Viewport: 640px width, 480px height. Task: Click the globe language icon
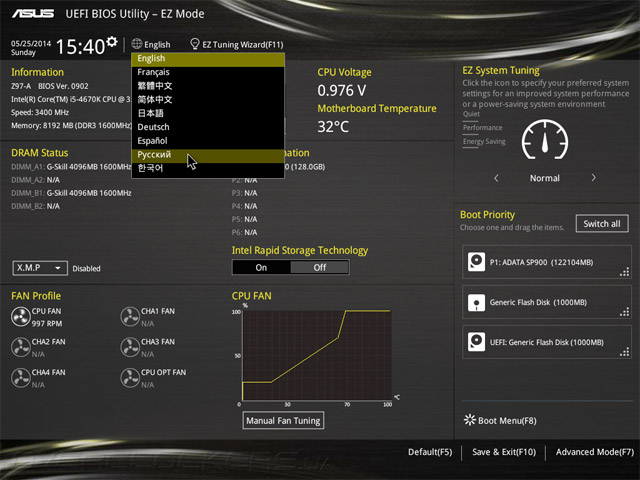(x=137, y=44)
